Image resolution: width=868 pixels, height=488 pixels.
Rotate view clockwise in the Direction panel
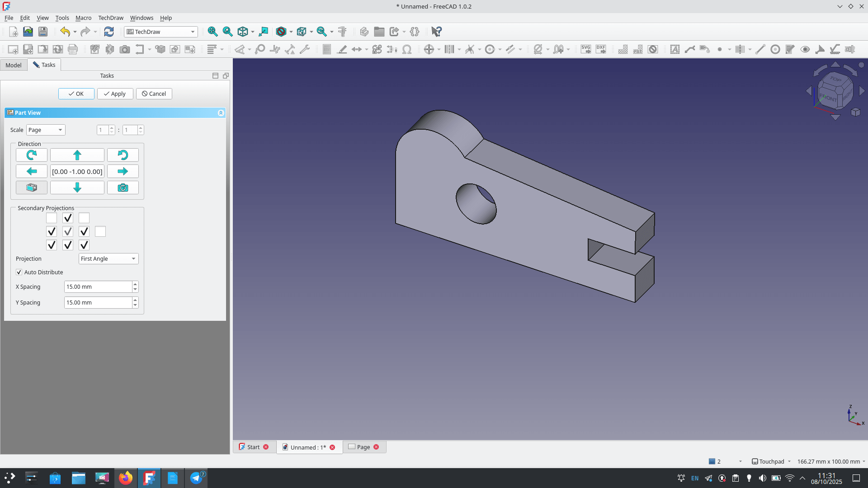point(31,155)
